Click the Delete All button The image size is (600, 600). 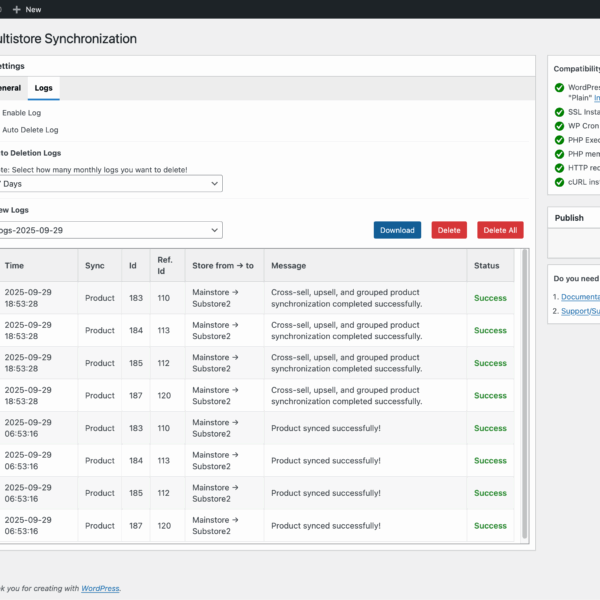[500, 230]
